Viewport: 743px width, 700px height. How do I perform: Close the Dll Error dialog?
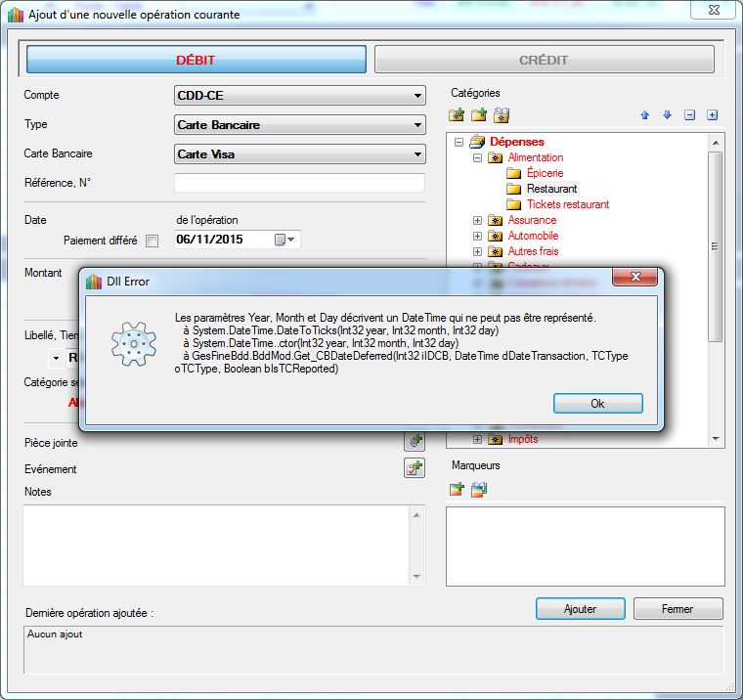[634, 277]
